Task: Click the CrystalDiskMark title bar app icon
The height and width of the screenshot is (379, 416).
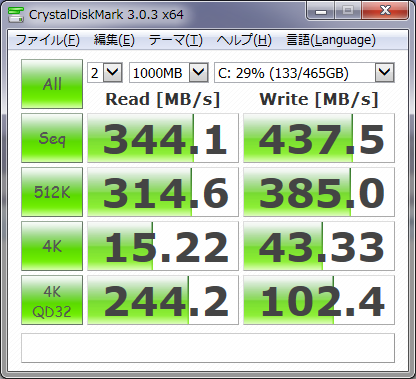Action: pyautogui.click(x=15, y=14)
